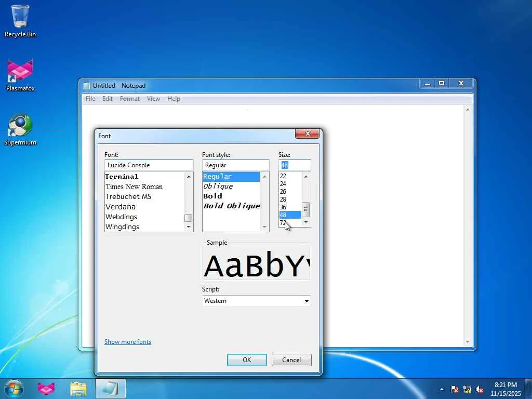Image resolution: width=532 pixels, height=399 pixels.
Task: Select the Plasmafox desktop shortcut
Action: point(20,75)
